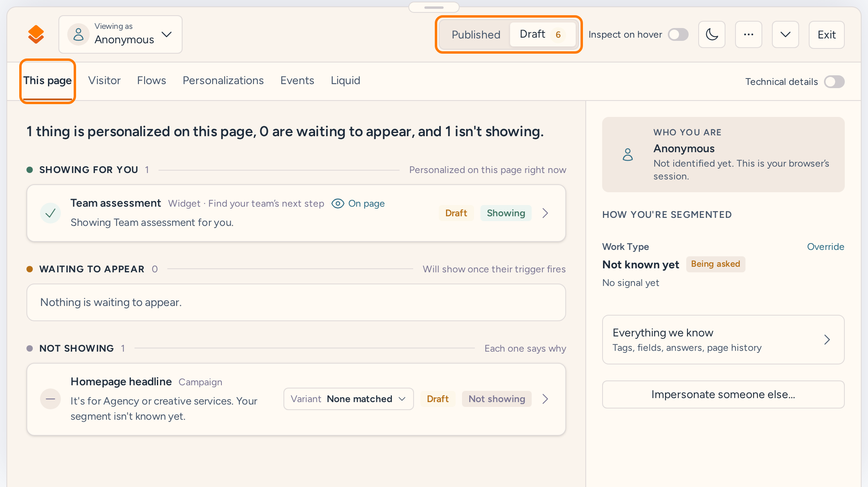Click the user avatar in Viewing as selector
868x487 pixels.
[x=78, y=34]
